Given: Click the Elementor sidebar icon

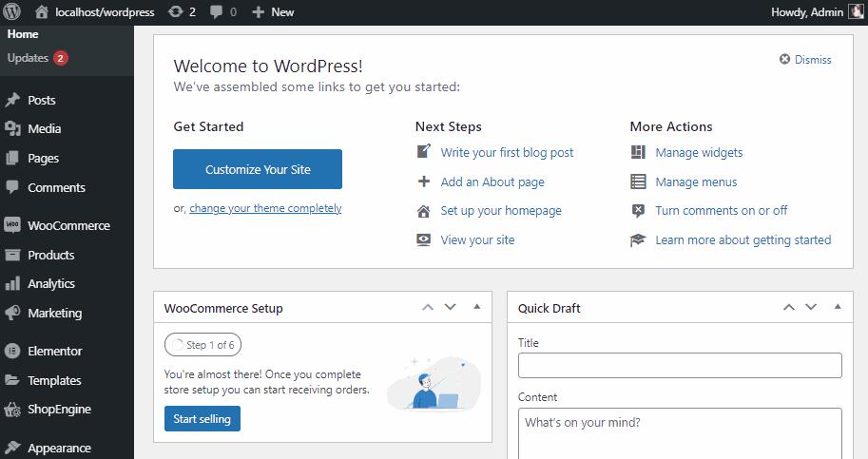Looking at the screenshot, I should [x=12, y=352].
